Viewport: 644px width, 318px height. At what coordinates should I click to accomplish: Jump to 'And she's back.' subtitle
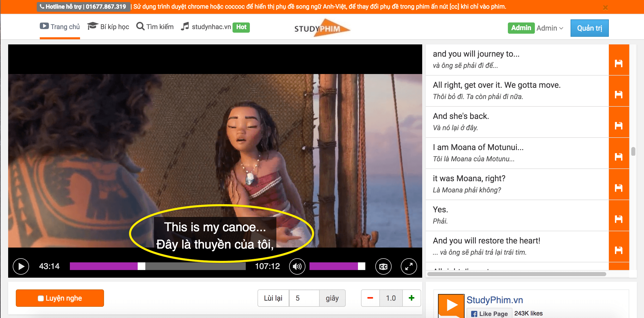click(517, 122)
